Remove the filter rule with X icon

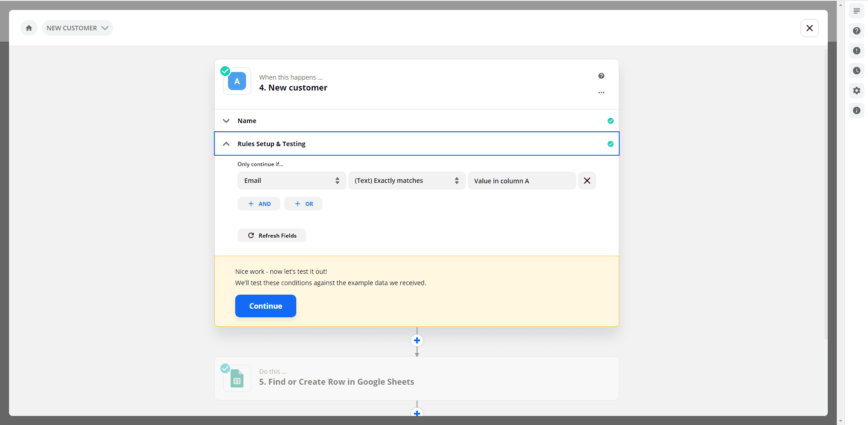point(587,181)
